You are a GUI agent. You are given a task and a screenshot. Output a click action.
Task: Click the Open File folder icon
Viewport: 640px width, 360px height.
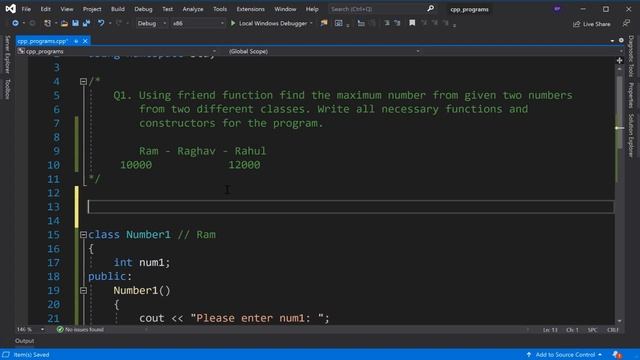click(x=64, y=24)
